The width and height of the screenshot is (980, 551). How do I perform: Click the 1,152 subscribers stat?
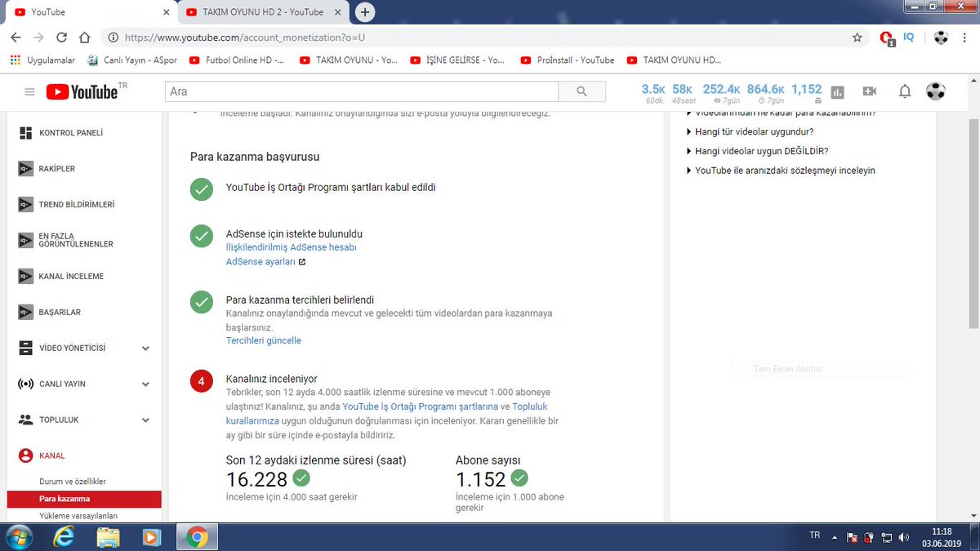(807, 93)
